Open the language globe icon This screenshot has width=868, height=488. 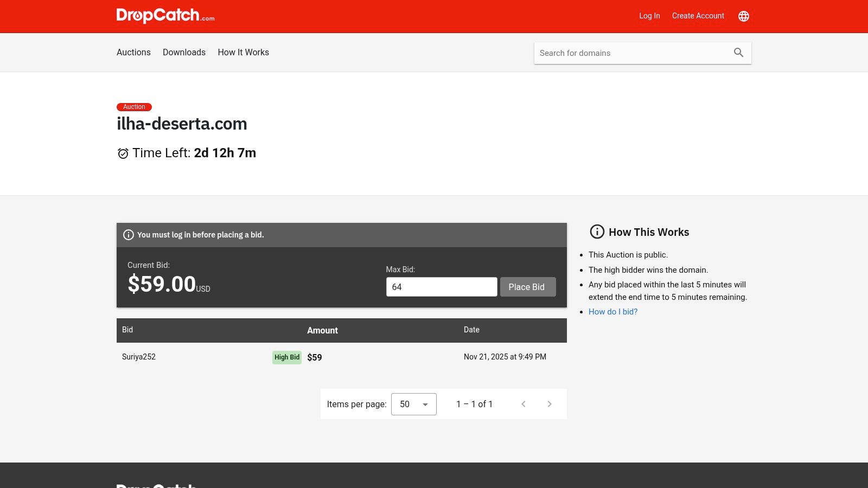744,16
